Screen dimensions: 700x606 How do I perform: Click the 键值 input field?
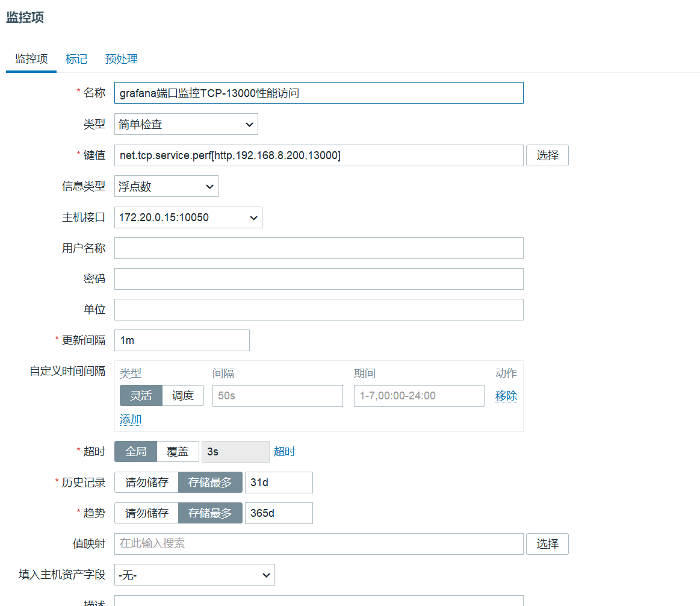318,155
